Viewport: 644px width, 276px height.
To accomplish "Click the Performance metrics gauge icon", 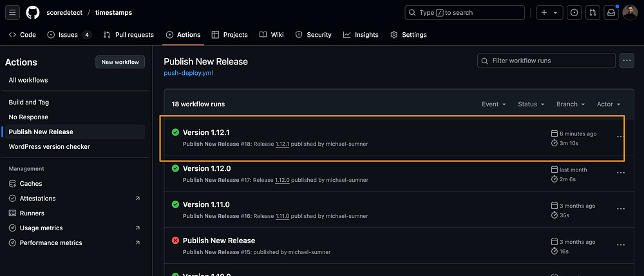I will point(12,243).
